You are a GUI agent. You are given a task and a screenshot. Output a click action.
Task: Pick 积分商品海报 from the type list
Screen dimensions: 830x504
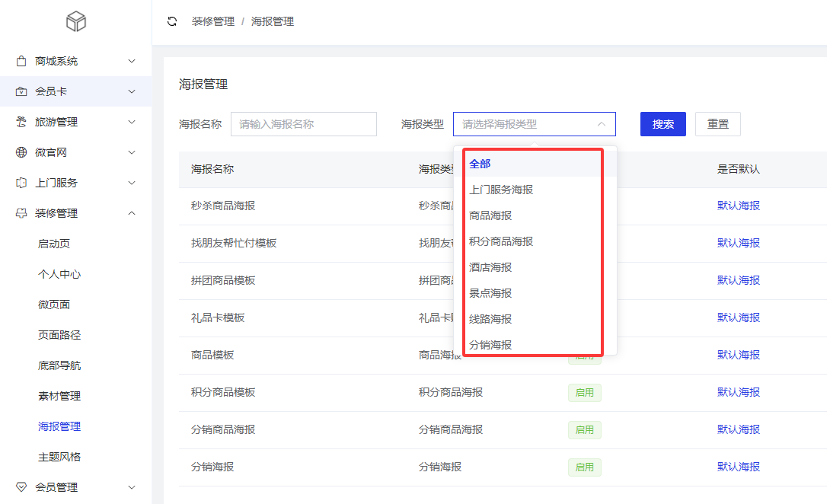click(501, 241)
